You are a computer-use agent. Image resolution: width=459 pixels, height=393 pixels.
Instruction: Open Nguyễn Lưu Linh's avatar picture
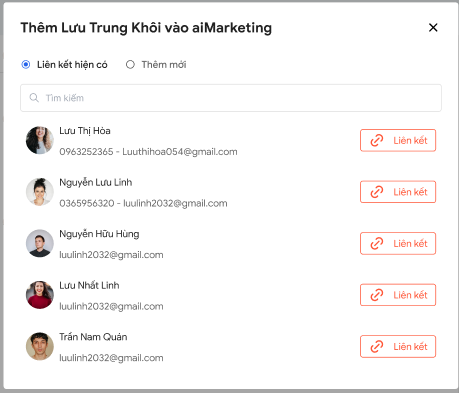click(40, 192)
